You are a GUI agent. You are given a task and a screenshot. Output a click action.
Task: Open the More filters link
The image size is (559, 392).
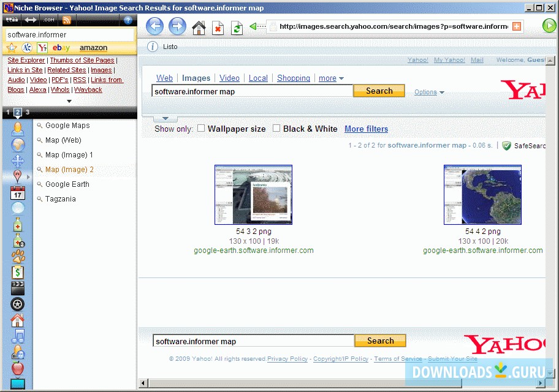tap(366, 129)
